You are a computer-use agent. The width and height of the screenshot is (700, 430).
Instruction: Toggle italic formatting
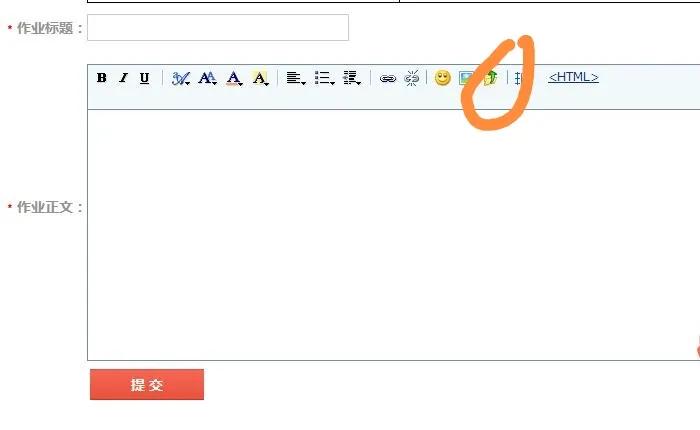coord(123,78)
